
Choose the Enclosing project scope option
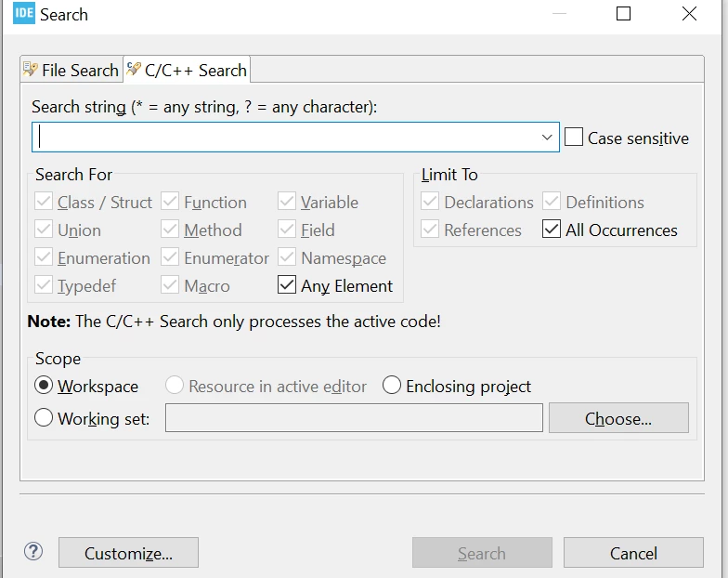392,385
